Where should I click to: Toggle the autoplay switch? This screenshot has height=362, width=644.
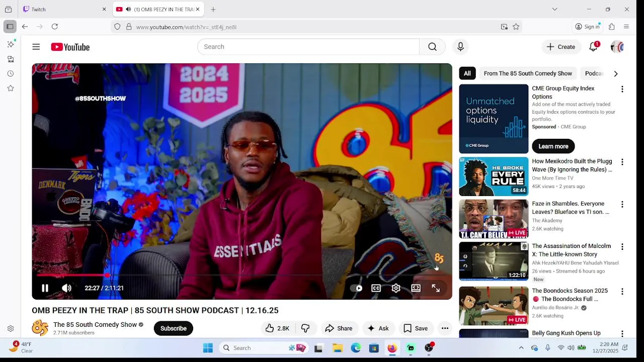tap(357, 288)
